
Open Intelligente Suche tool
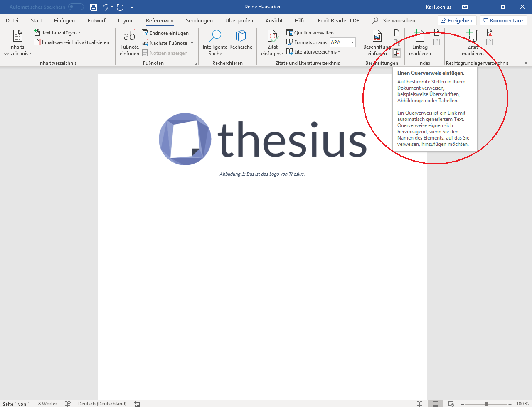215,37
